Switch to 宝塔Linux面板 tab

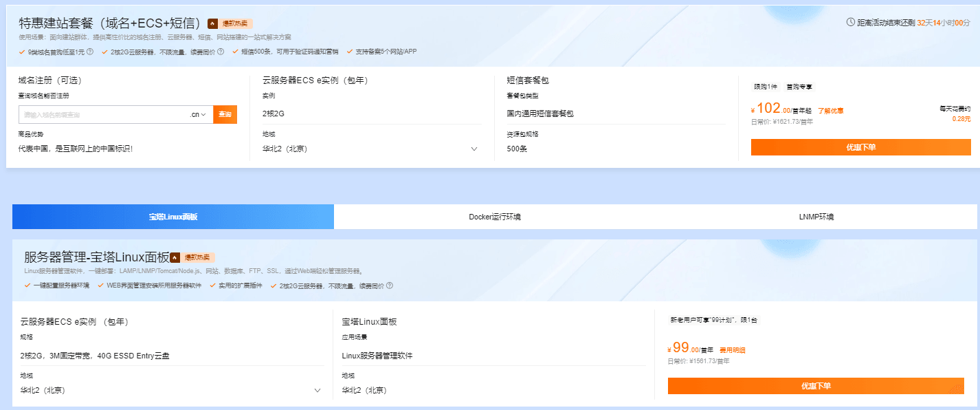coord(173,217)
